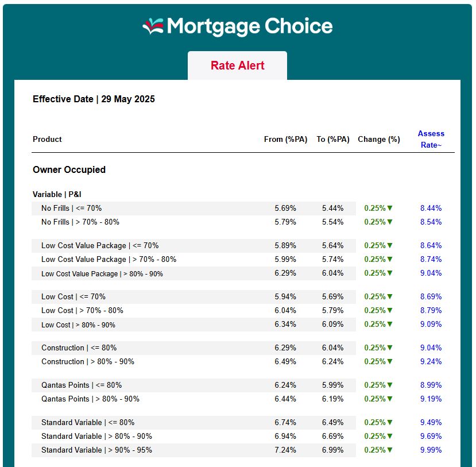Click the down arrow in Standard Variable <= 80% row
476x467 pixels.
[390, 423]
